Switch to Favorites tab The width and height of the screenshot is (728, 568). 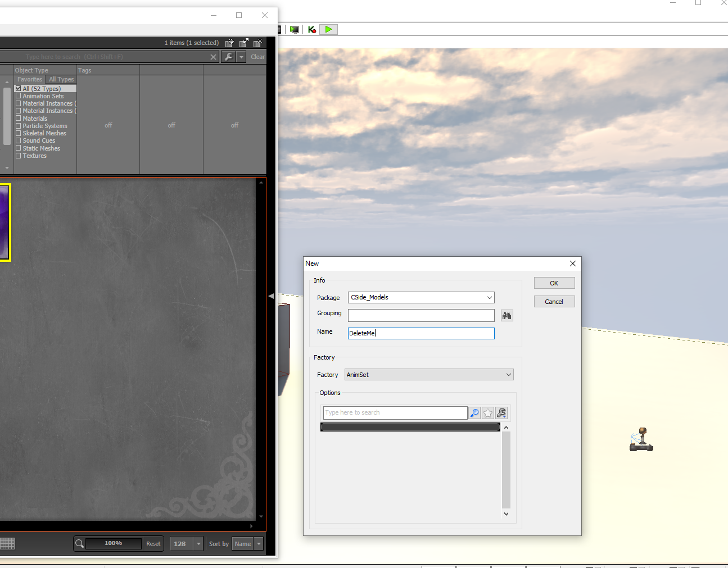click(x=30, y=79)
